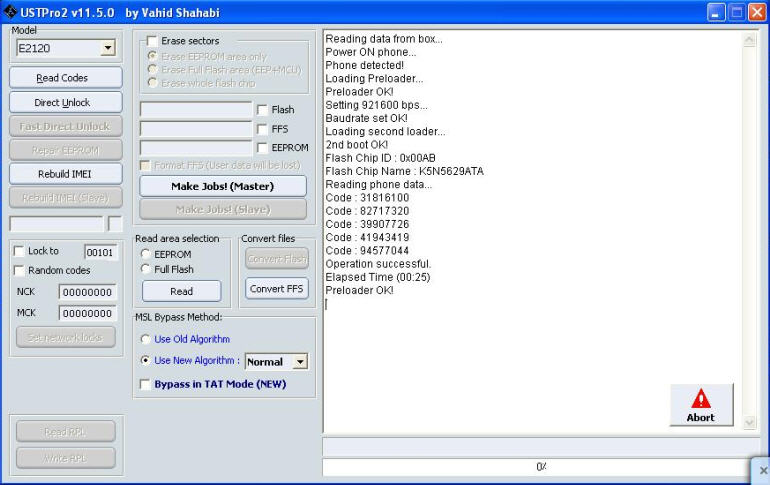Click the Flash file path field

pos(196,109)
